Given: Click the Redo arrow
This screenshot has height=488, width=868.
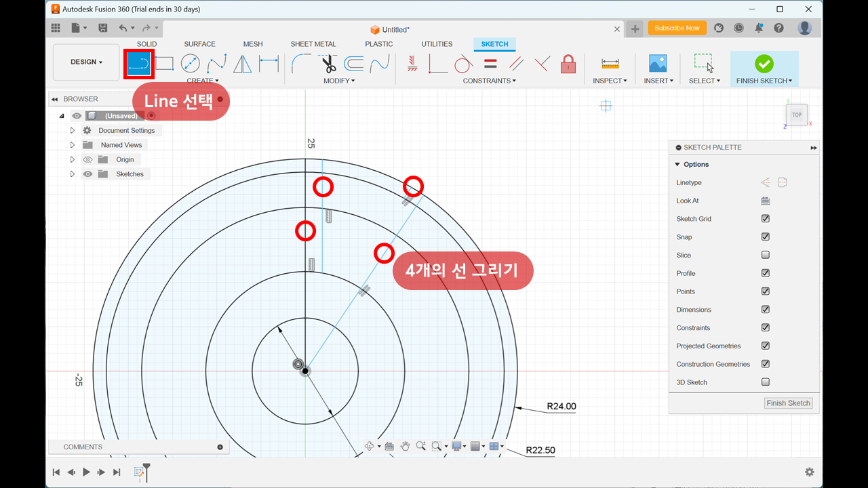Looking at the screenshot, I should tap(146, 28).
